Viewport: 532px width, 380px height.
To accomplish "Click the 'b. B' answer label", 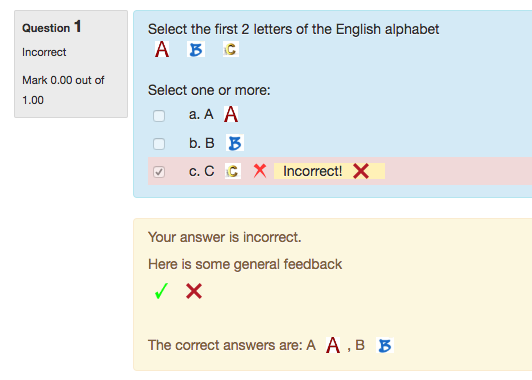I will tap(202, 143).
